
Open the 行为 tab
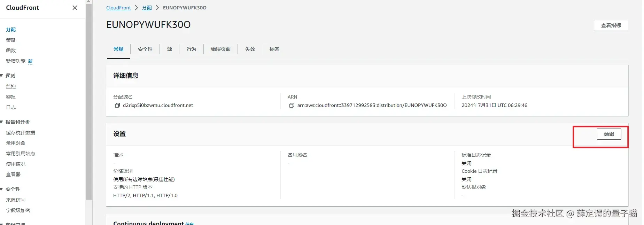click(x=192, y=49)
